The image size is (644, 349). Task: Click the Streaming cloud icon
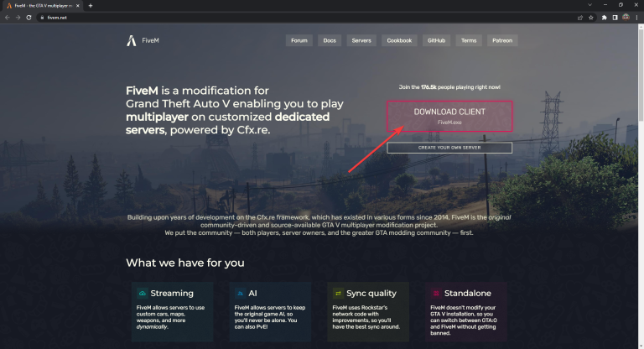click(142, 294)
